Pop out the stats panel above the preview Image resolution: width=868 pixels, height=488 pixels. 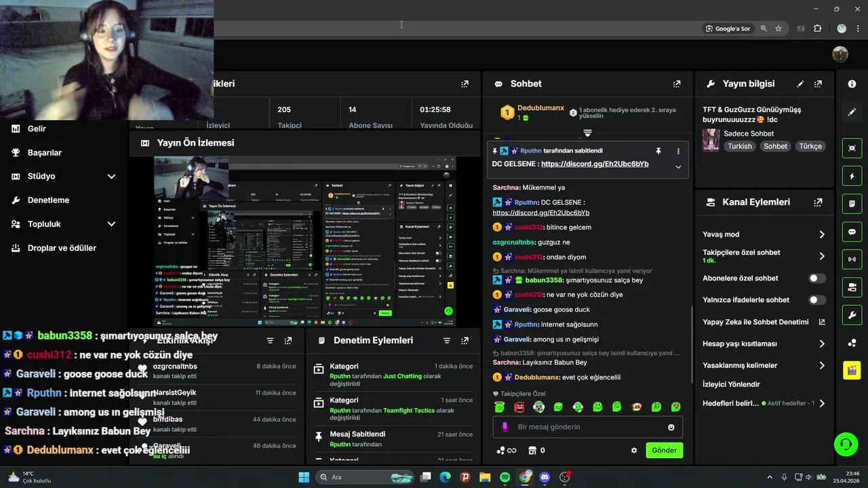click(465, 84)
